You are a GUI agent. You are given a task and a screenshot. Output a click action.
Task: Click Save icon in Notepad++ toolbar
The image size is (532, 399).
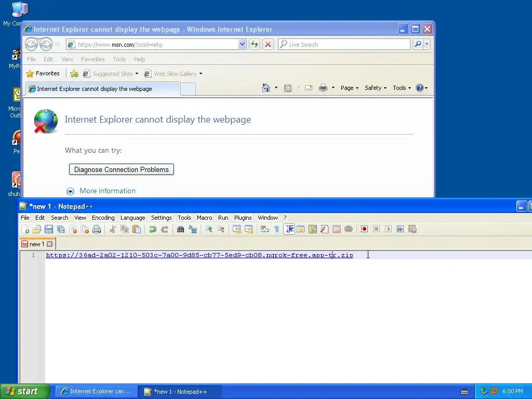(49, 229)
